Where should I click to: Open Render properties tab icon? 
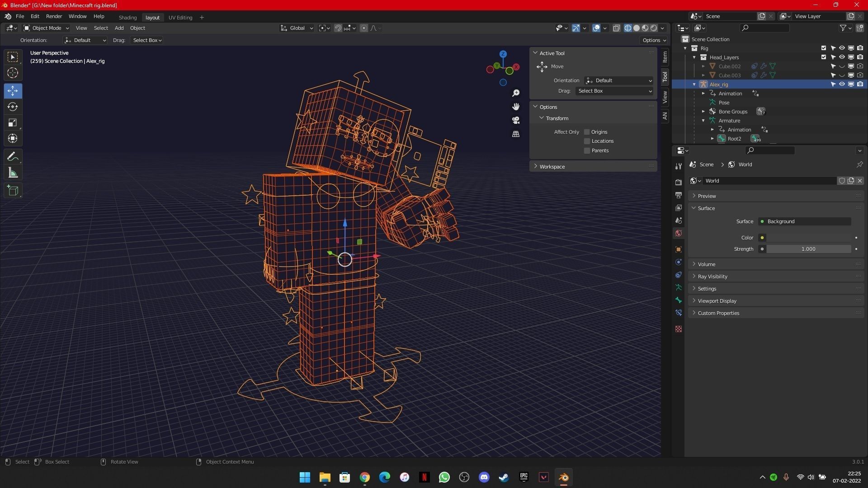(x=678, y=182)
